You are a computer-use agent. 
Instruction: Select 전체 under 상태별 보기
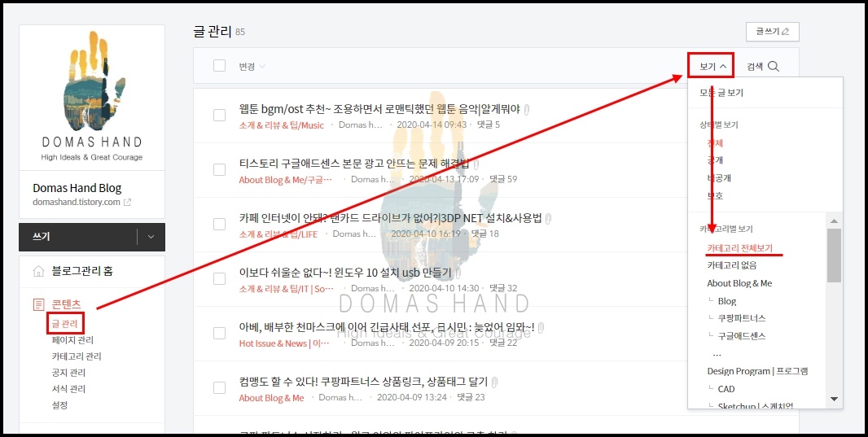pos(715,142)
